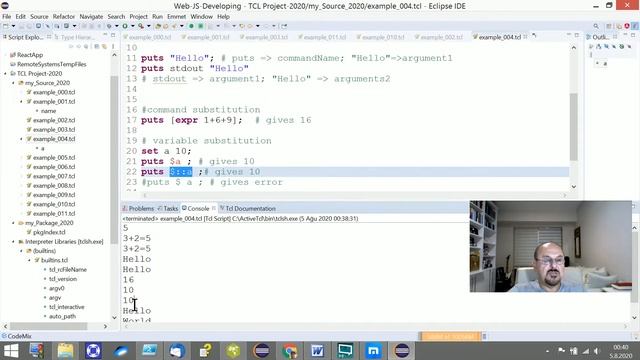
Task: Select tcl_version under builtins.tcl
Action: click(x=62, y=279)
